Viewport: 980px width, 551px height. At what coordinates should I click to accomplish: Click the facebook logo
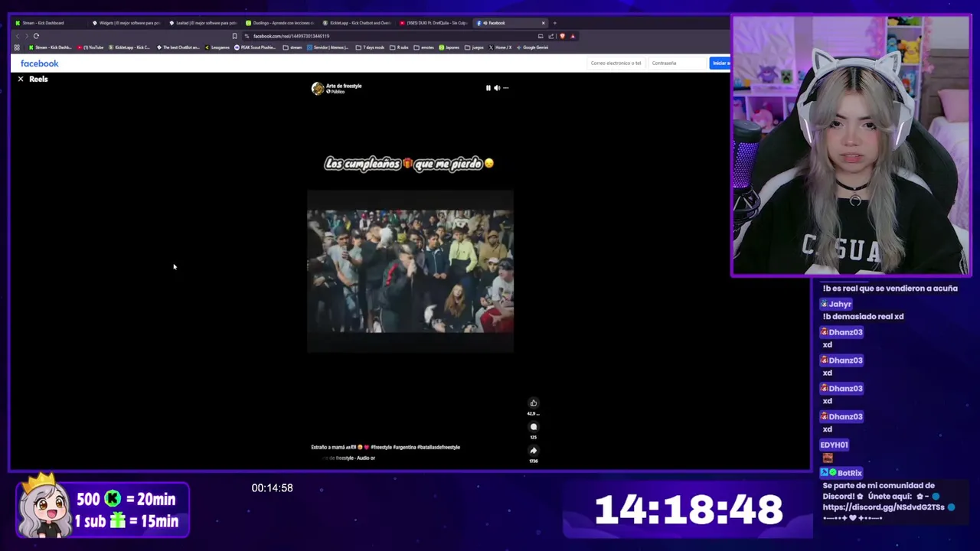39,64
